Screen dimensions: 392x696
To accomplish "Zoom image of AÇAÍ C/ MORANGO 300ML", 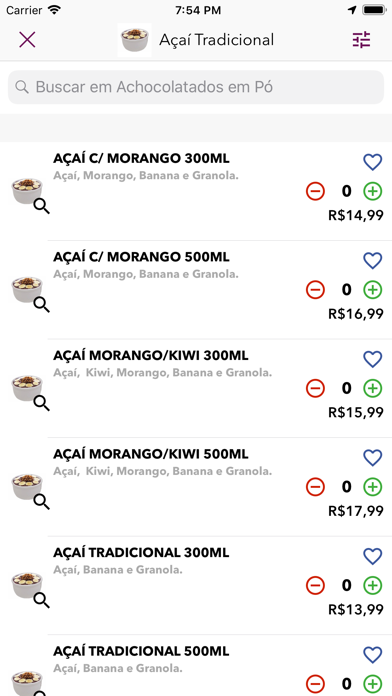I will [x=42, y=206].
